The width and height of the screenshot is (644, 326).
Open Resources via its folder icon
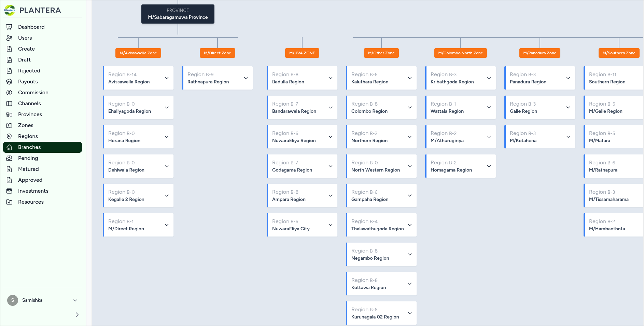pyautogui.click(x=10, y=202)
